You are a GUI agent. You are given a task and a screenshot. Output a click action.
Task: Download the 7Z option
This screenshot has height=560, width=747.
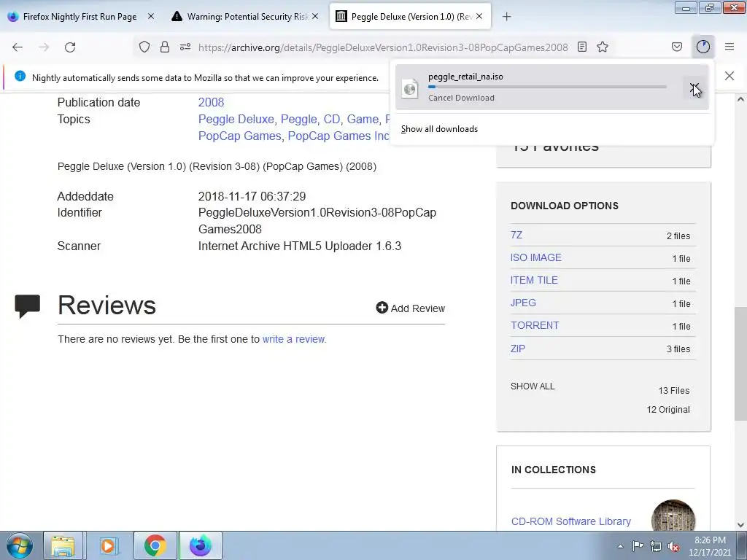(516, 235)
